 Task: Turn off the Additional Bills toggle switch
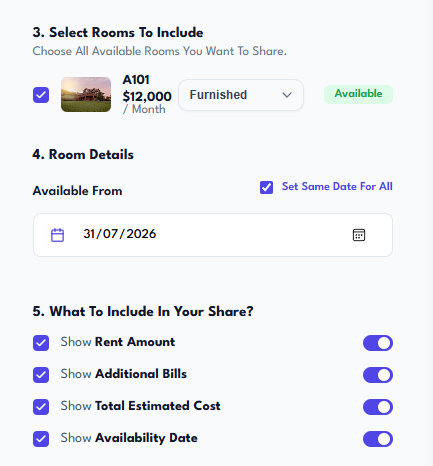(x=378, y=375)
